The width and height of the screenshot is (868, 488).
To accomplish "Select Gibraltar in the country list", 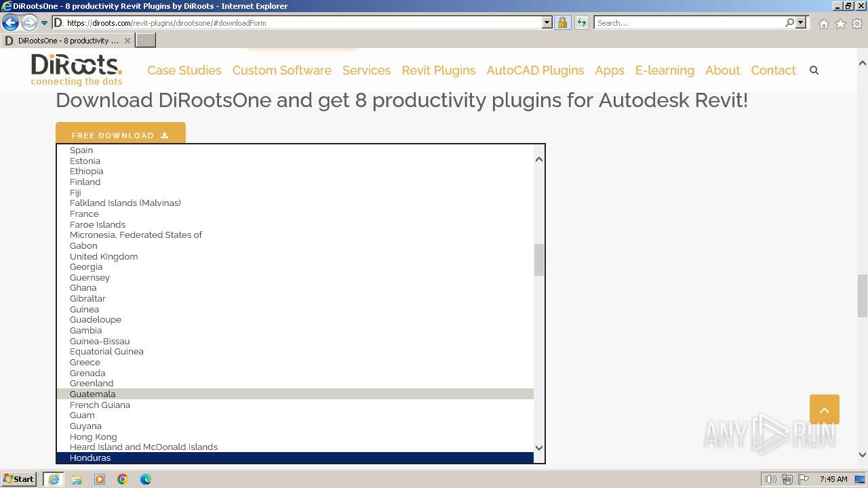I will pyautogui.click(x=295, y=298).
